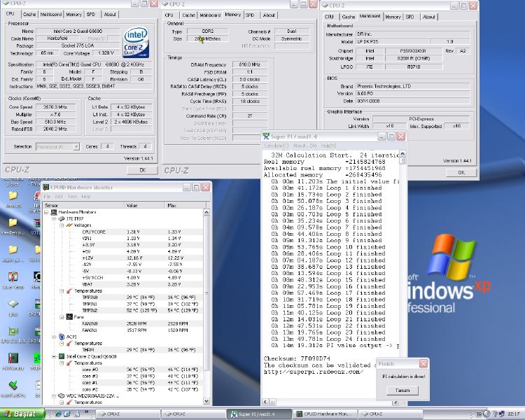Click OK in the right CPU-Z window
Screen dimensions: 525x420
[x=461, y=172]
